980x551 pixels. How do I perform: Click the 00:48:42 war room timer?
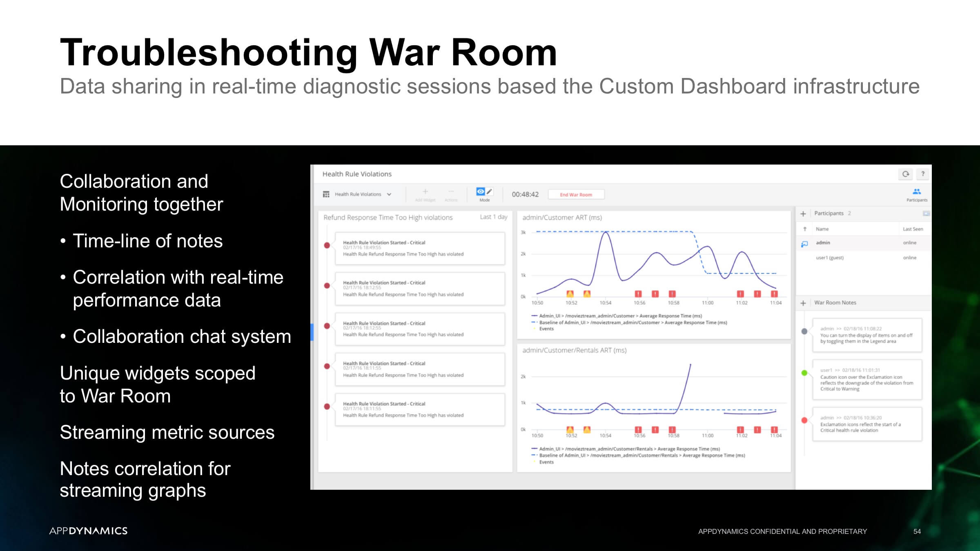coord(525,195)
